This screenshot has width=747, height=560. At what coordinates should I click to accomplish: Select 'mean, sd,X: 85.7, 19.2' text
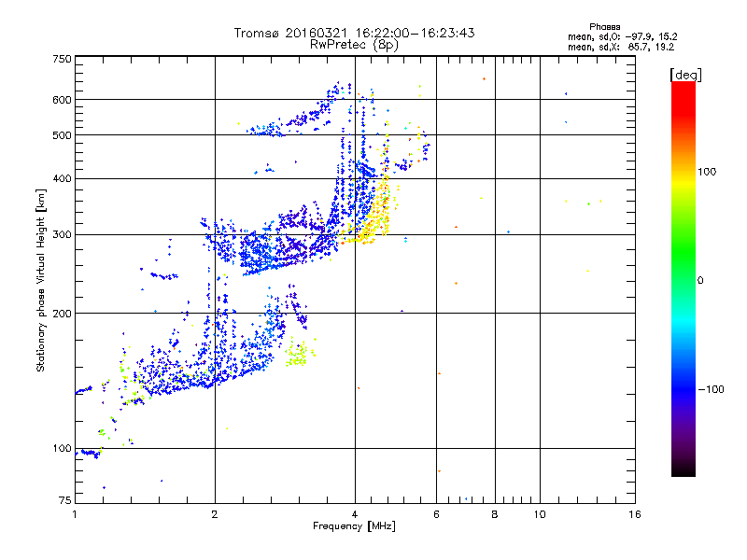coord(621,47)
